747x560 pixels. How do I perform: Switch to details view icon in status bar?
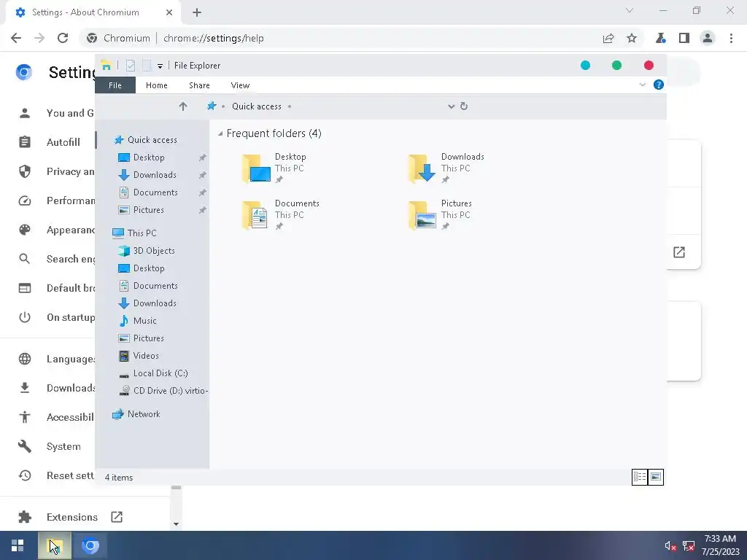pyautogui.click(x=639, y=477)
